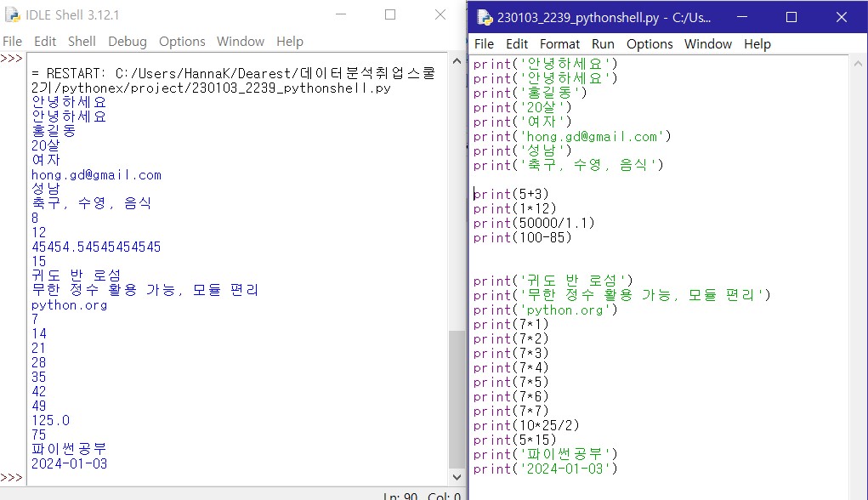Open Help menu in IDLE Shell
This screenshot has width=868, height=500.
[x=290, y=42]
